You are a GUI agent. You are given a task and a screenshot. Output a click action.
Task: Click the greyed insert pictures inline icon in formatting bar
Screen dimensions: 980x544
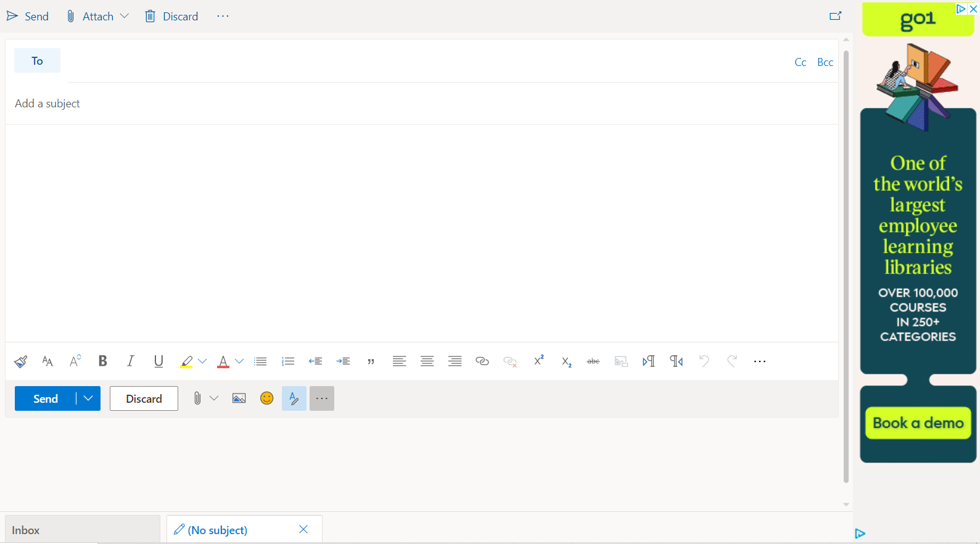tap(621, 361)
